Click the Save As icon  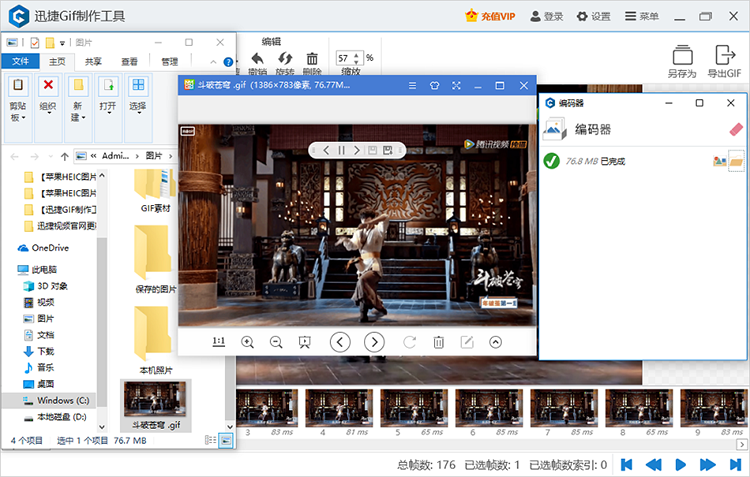click(682, 62)
